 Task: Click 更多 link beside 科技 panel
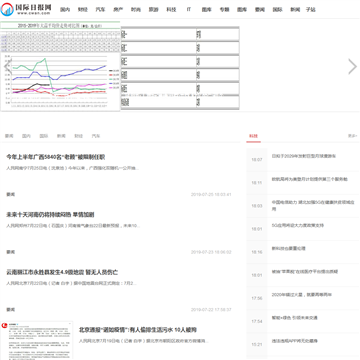[x=353, y=136]
